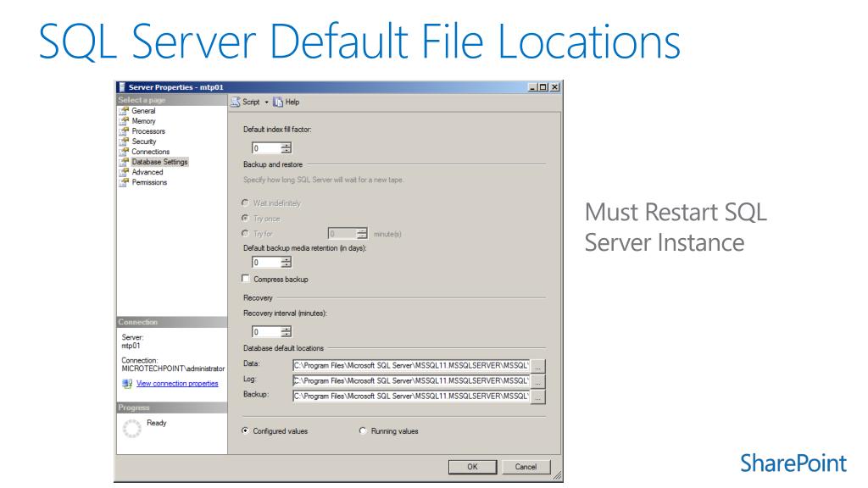868x488 pixels.
Task: Click the Server Properties title bar icon
Action: click(122, 87)
